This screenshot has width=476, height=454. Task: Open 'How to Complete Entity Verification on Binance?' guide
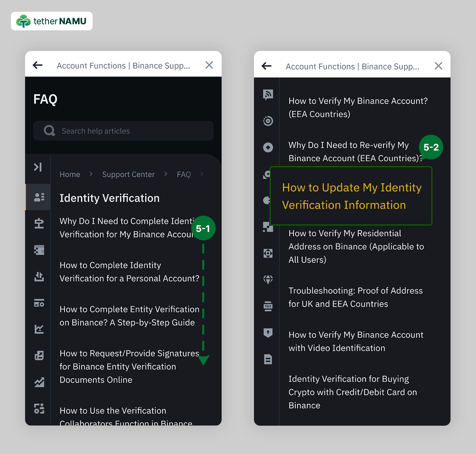click(x=129, y=316)
